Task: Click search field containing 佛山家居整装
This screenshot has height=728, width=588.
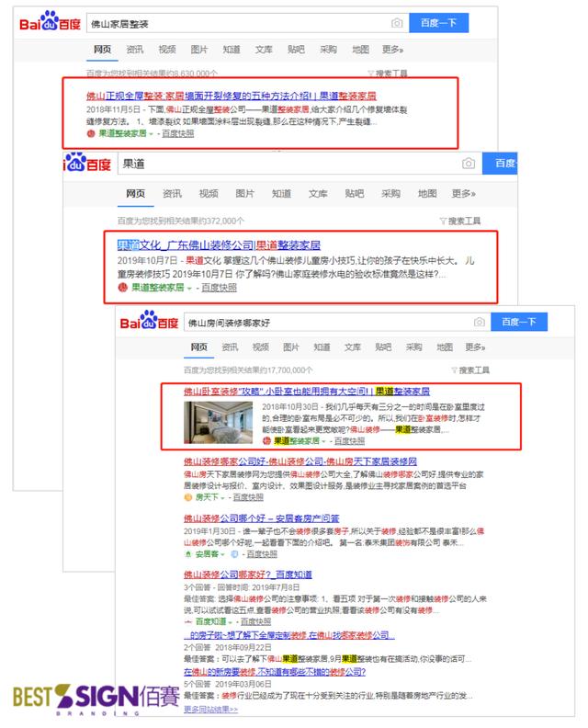Action: 247,23
